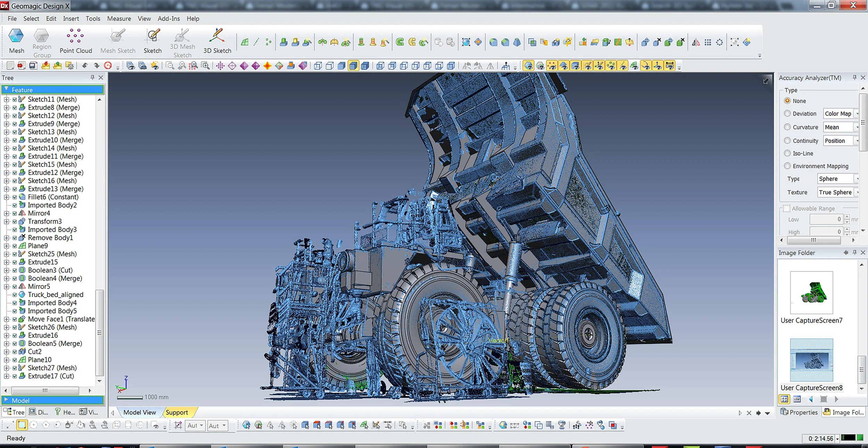Uncheck visibility of Truck_bed_aligned
Screen dimensions: 868x448
tap(15, 295)
